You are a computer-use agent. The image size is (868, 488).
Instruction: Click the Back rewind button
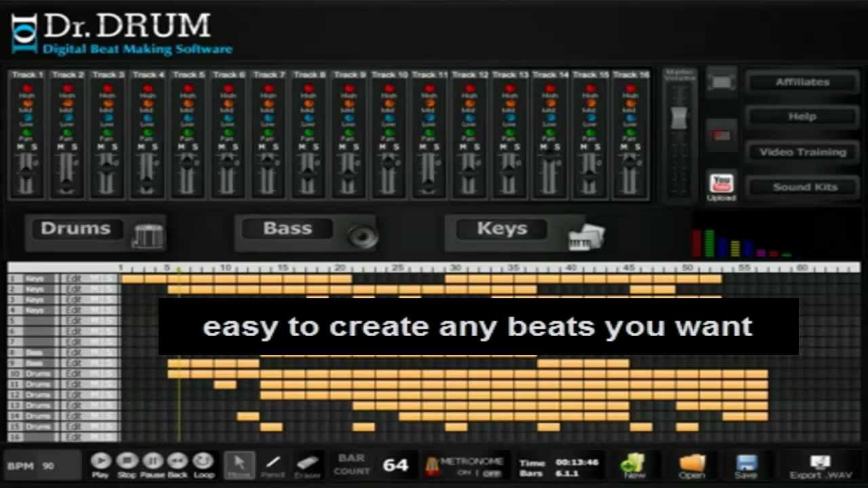click(x=178, y=462)
